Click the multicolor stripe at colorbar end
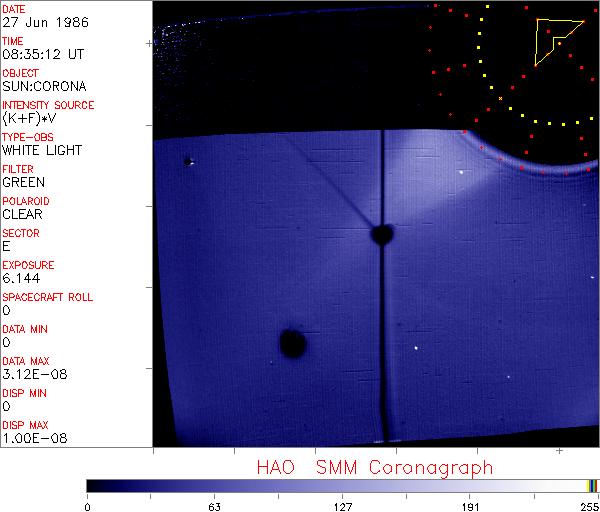This screenshot has width=600, height=512. [x=592, y=486]
